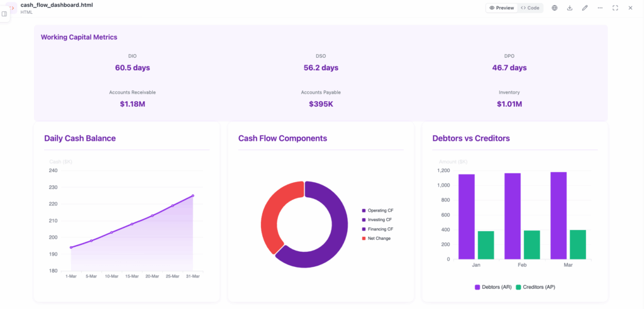
Task: Switch to the Preview tab
Action: pyautogui.click(x=501, y=8)
